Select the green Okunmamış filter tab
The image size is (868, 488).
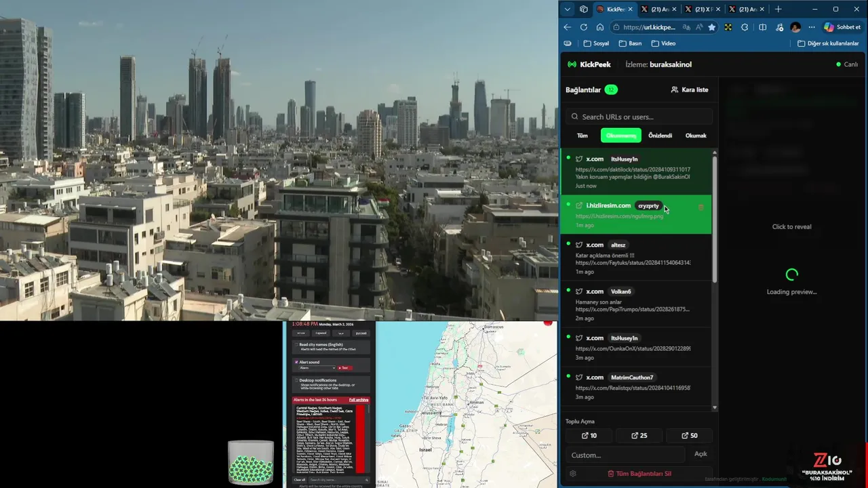point(620,136)
